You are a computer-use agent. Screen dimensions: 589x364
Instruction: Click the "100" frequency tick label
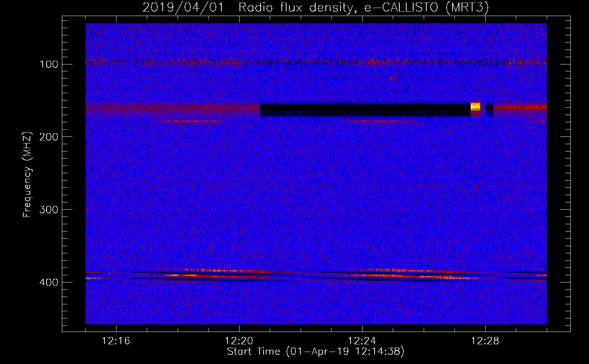pyautogui.click(x=49, y=64)
